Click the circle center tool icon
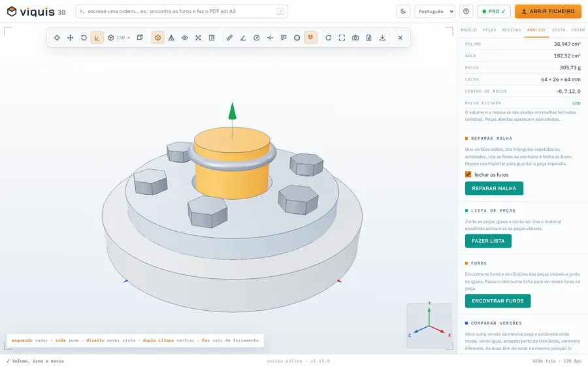This screenshot has height=367, width=588. click(297, 37)
